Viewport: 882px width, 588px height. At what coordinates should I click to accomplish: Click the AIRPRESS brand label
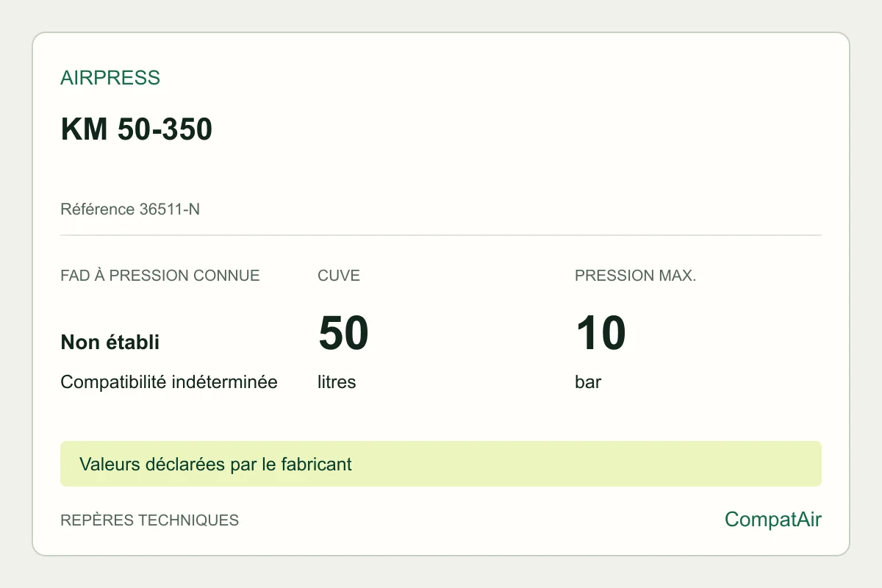(110, 78)
